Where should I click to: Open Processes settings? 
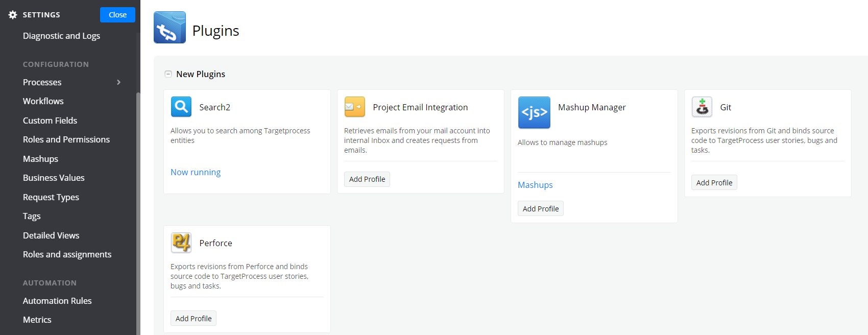42,82
